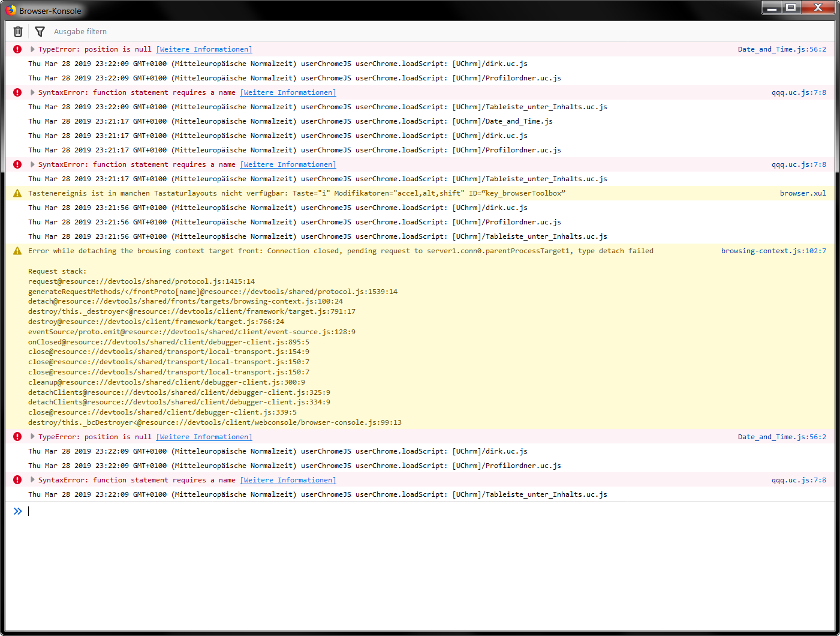Close the Browser-Konsole window

[x=818, y=8]
